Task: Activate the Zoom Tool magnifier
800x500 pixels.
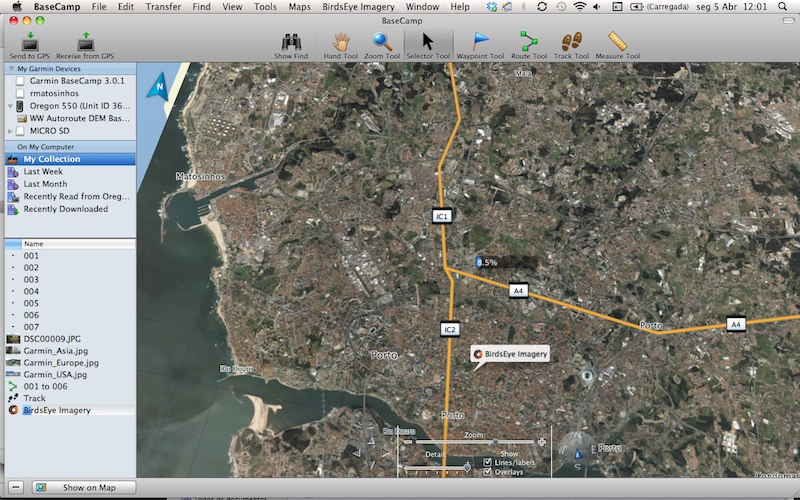Action: [x=382, y=42]
